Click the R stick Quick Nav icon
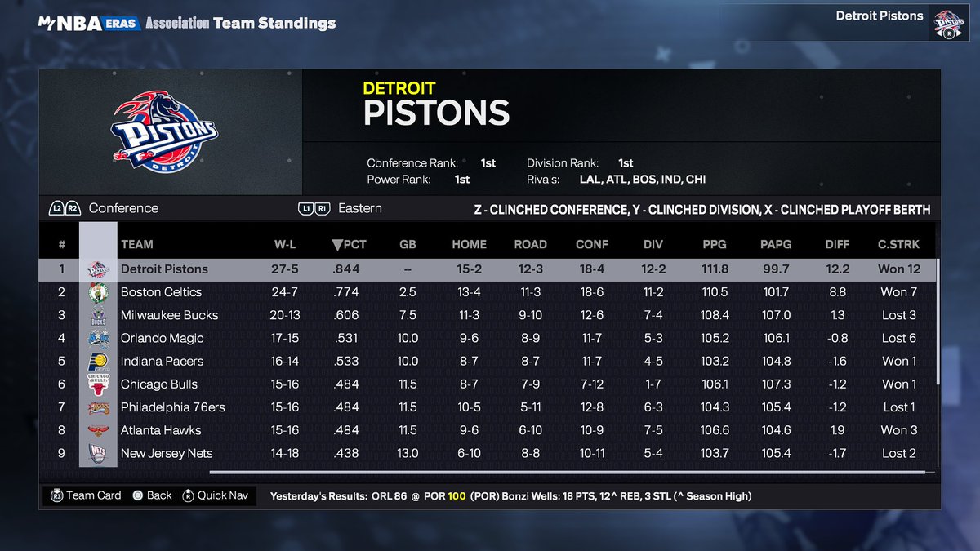The height and width of the screenshot is (551, 980). pos(188,495)
